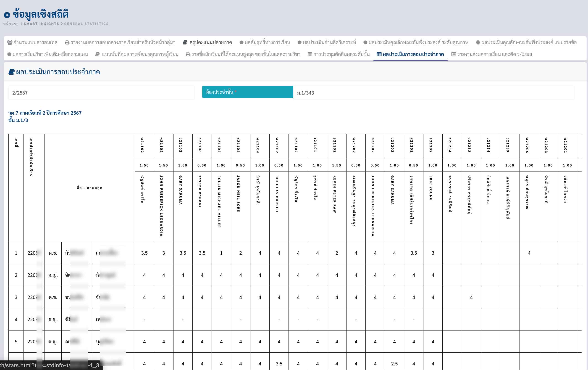Viewport: 588px width, 370px height.
Task: Switch to the สรุปคะแนนปลายภาค tab
Action: [207, 42]
